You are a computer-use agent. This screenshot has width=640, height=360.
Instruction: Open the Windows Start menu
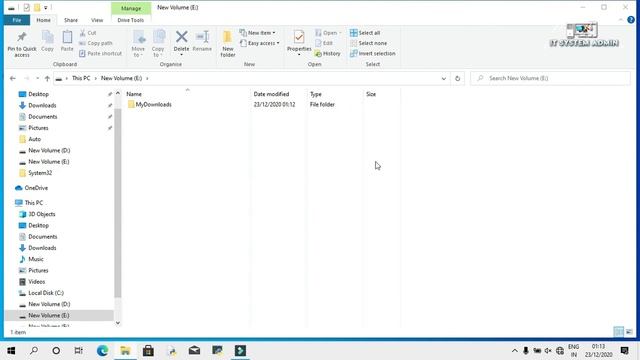(x=11, y=351)
